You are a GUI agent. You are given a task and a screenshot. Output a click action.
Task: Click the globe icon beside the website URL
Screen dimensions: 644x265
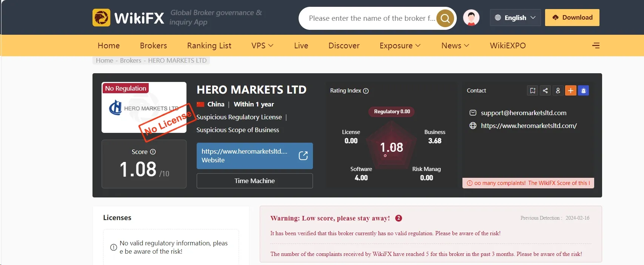pyautogui.click(x=473, y=126)
